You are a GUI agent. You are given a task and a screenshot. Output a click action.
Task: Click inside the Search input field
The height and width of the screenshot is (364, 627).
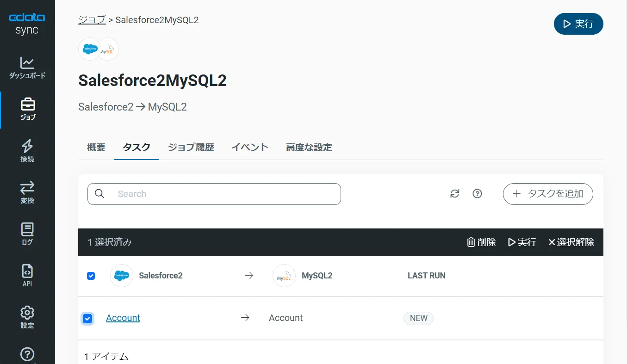click(x=214, y=193)
